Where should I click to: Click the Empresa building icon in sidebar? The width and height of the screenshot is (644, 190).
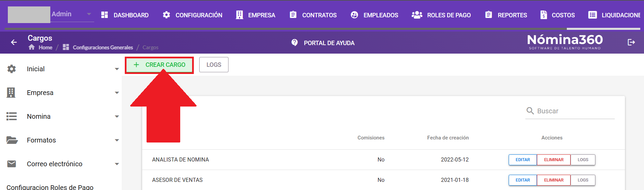click(x=11, y=93)
